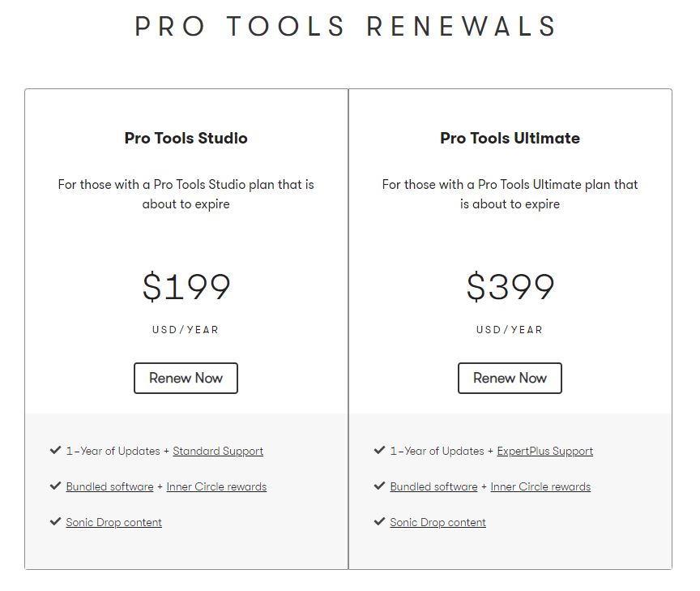Open Inner Circle rewards in Studio plan
The image size is (700, 591).
point(216,486)
